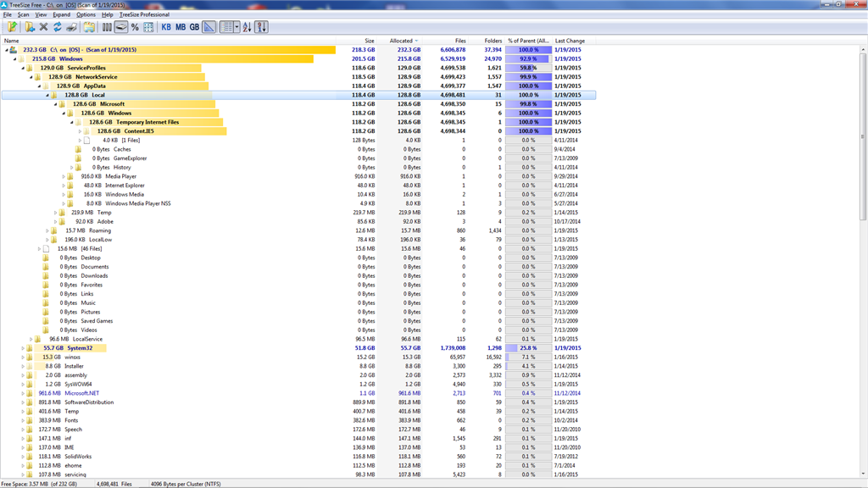Click the folder icon next to Music
868x488 pixels.
[x=46, y=302]
